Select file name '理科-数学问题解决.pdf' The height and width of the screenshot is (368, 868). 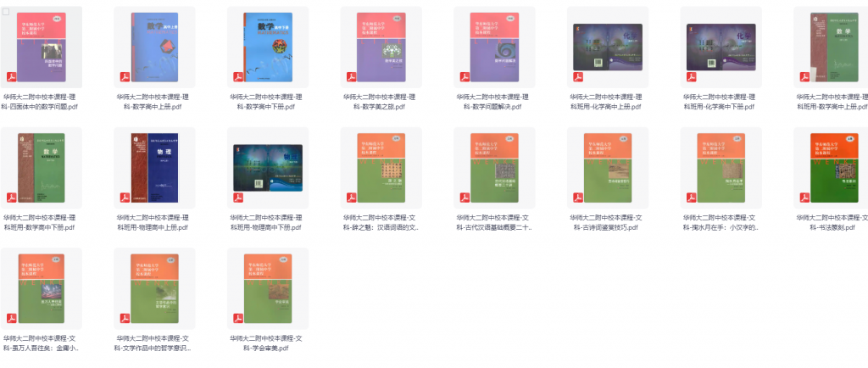click(494, 102)
